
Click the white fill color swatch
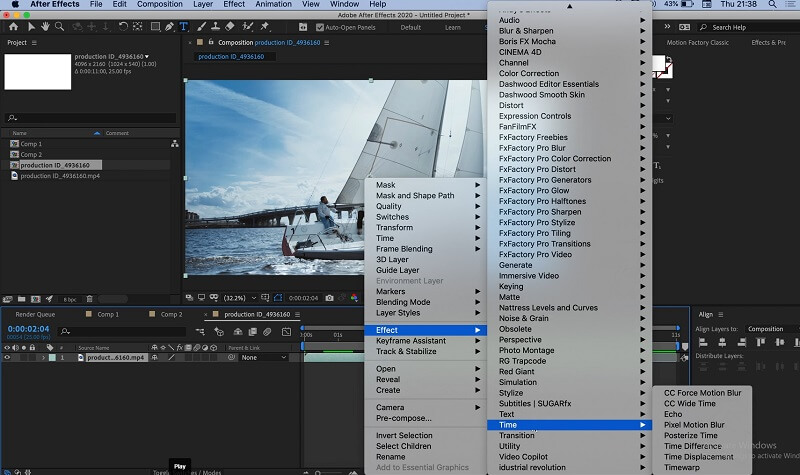[x=658, y=63]
